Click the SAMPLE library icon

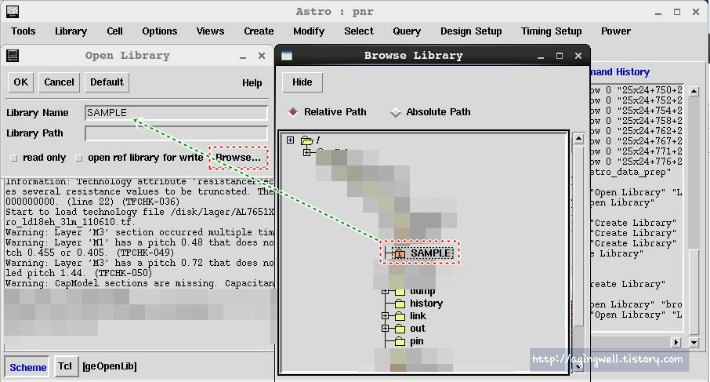click(399, 253)
